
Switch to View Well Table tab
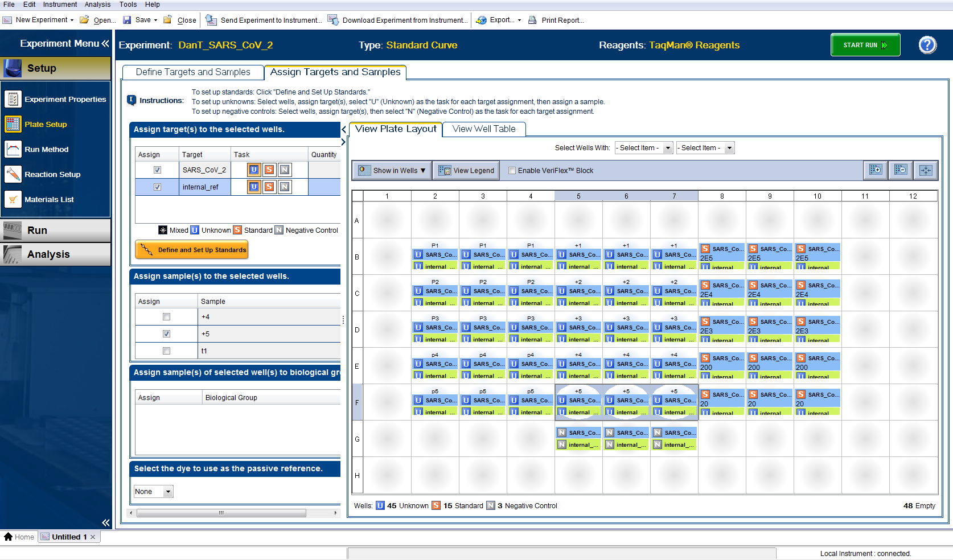pyautogui.click(x=484, y=129)
